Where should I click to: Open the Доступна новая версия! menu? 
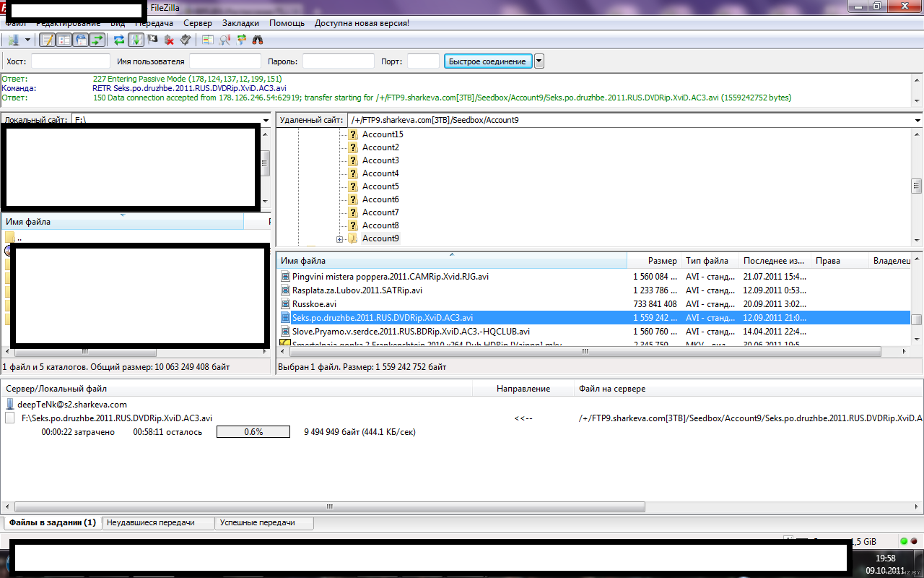coord(362,23)
